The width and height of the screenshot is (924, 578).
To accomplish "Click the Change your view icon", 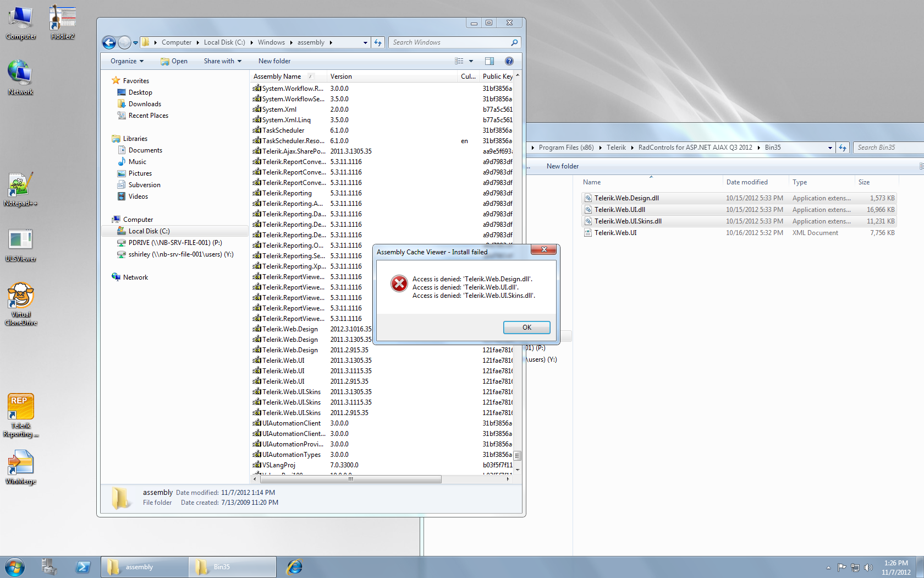I will click(459, 61).
